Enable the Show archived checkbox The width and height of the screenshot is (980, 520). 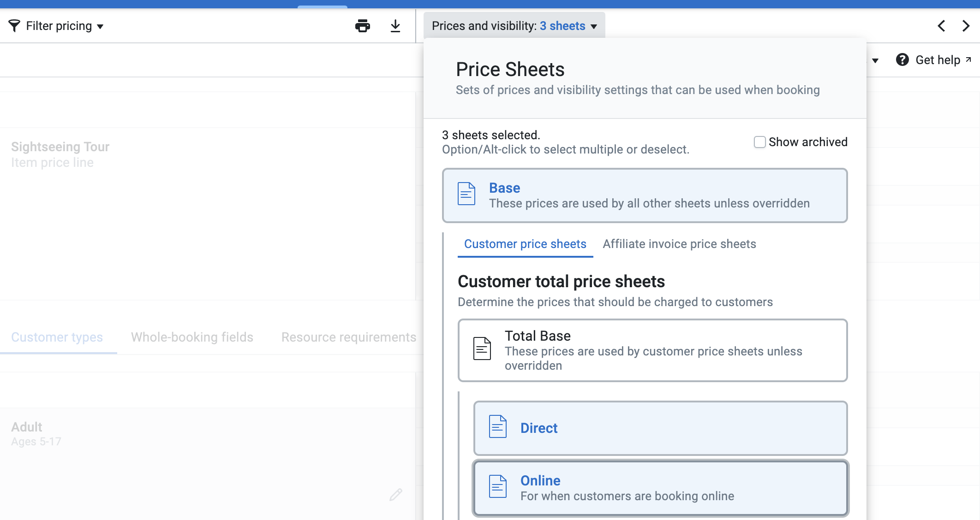(x=759, y=142)
